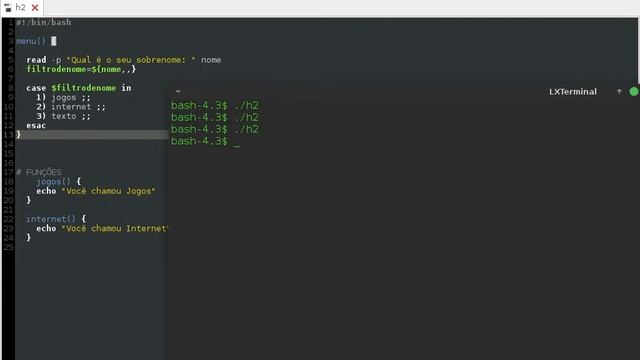Click the echo "Você chamou Internet" line
The width and height of the screenshot is (640, 360).
coord(102,228)
